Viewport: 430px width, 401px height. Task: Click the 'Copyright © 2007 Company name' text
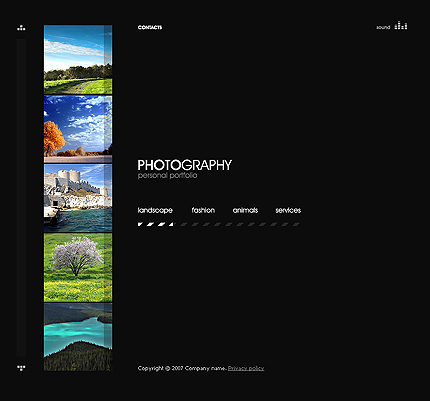coord(182,368)
